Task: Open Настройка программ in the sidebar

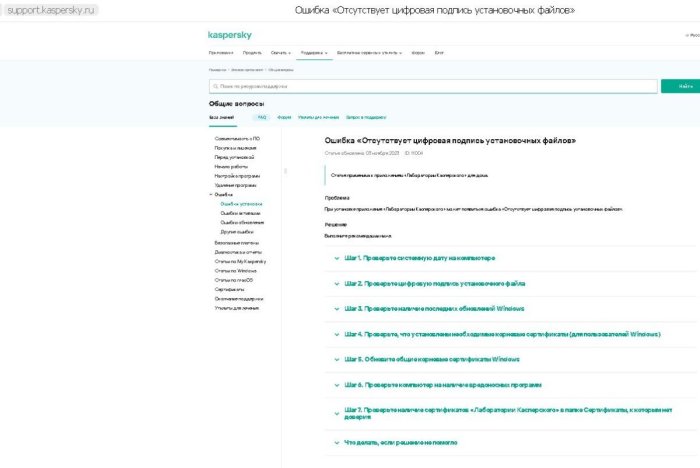Action: 237,176
